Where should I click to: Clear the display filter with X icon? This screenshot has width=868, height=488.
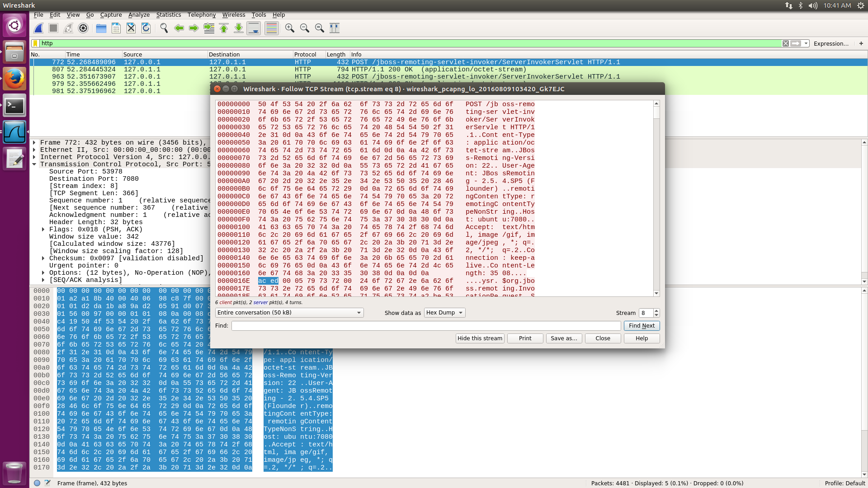[786, 43]
